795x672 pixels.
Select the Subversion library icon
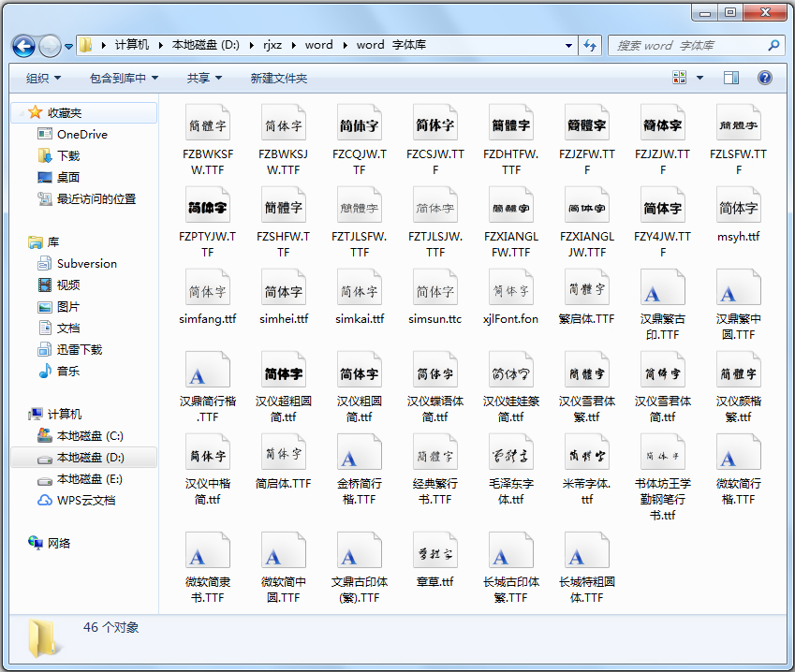(45, 263)
